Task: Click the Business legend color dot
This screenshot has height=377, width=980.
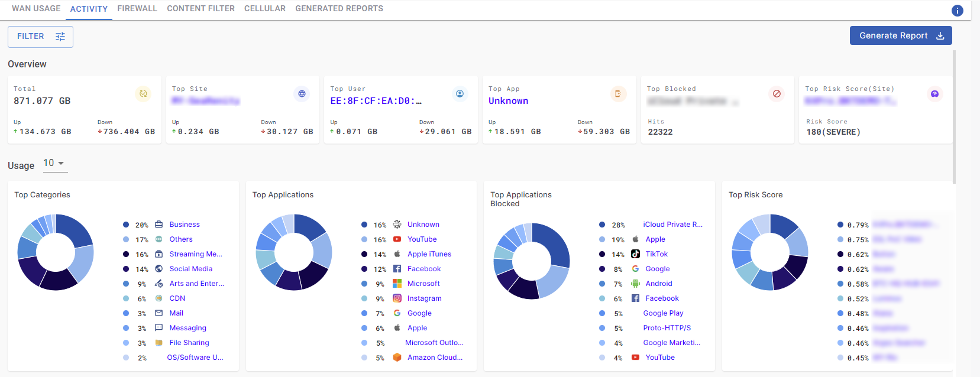Action: click(126, 225)
